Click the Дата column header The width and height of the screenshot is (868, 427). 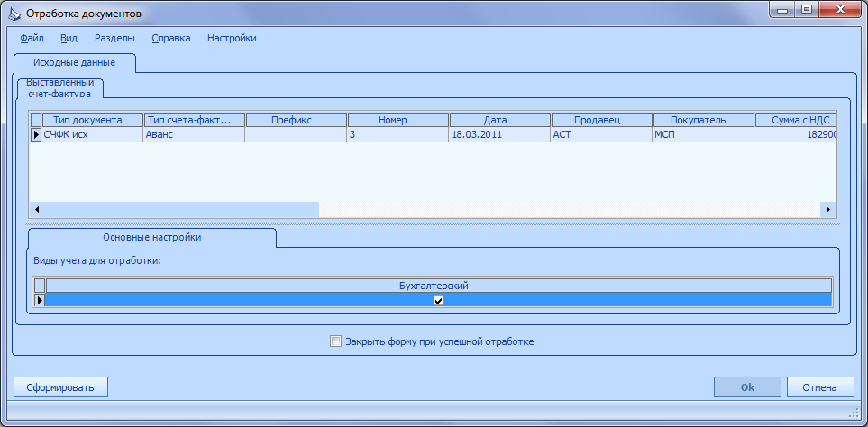500,120
